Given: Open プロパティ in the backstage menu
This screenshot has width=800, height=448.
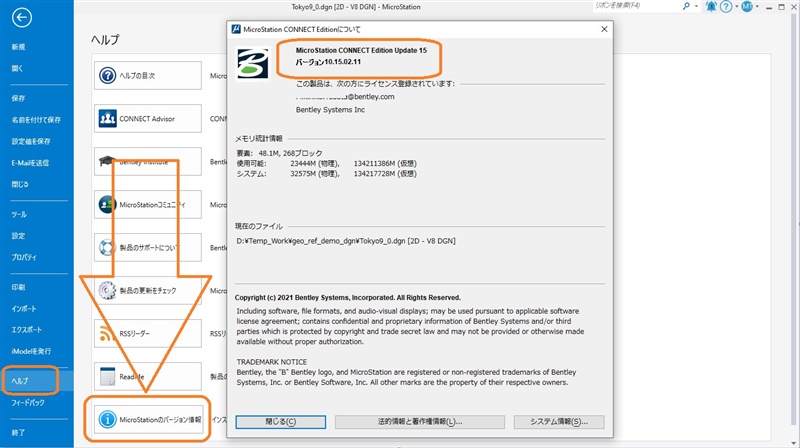Looking at the screenshot, I should pyautogui.click(x=24, y=257).
